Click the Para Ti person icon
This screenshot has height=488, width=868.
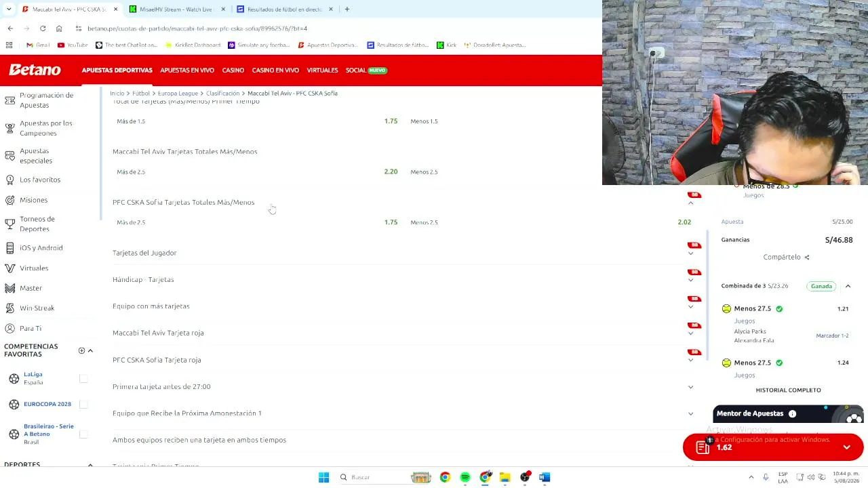[9, 328]
